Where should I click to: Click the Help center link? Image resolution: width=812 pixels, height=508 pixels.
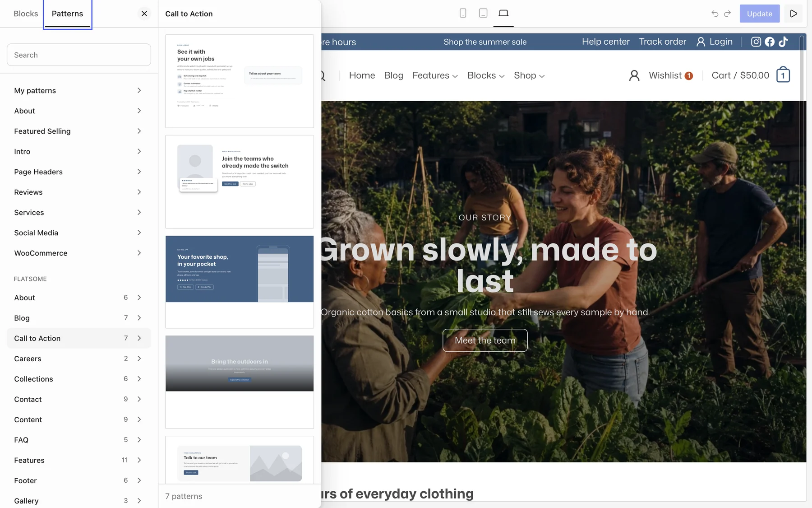pos(605,42)
